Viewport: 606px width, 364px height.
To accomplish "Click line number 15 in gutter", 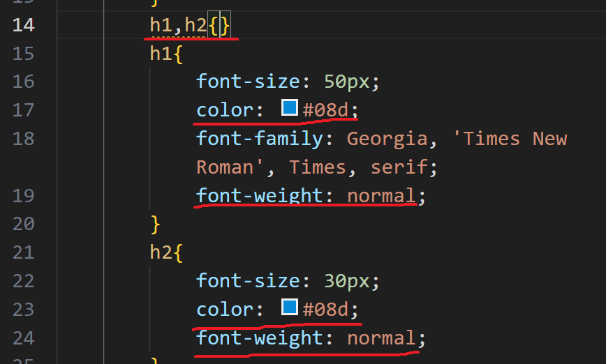I will click(24, 54).
